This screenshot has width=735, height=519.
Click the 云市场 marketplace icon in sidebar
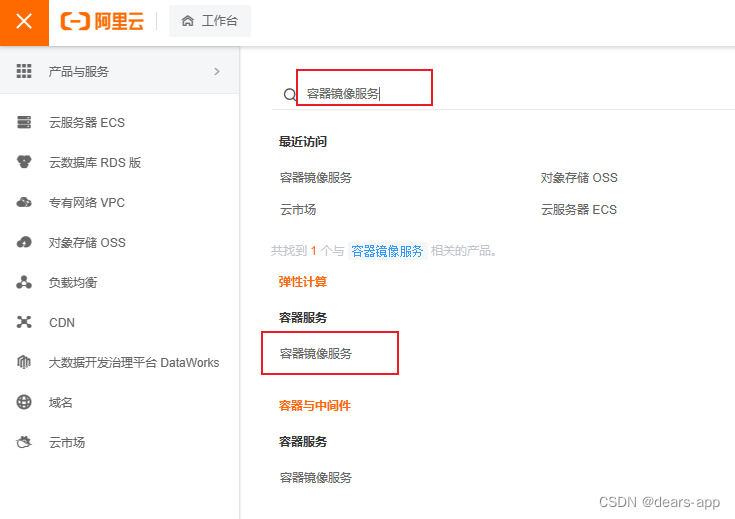pyautogui.click(x=24, y=442)
